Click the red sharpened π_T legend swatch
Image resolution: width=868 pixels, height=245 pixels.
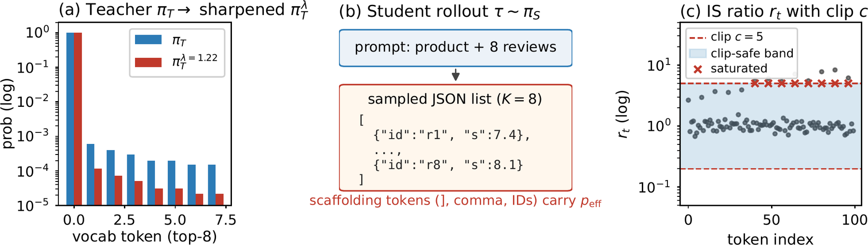click(x=148, y=62)
